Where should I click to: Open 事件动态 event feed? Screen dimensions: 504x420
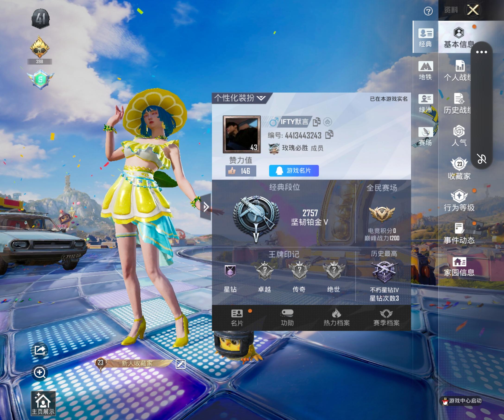[459, 233]
